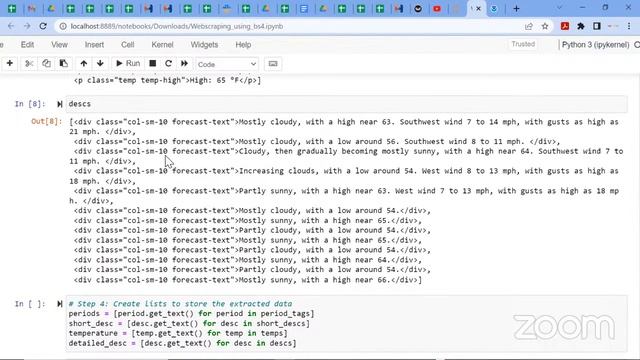Viewport: 640px width, 360px height.
Task: Click the line starting 'short_desc = [desc.get_text()'
Action: point(189,323)
